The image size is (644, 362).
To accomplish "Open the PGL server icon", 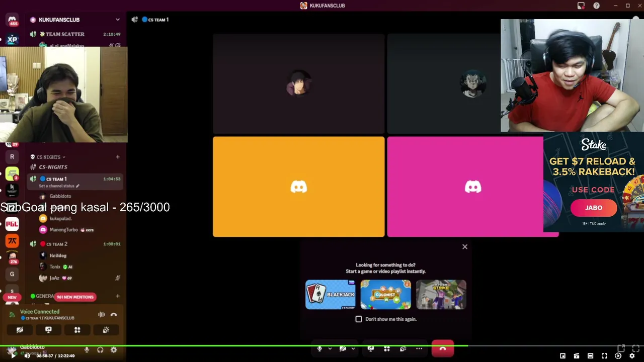I will pos(12,224).
